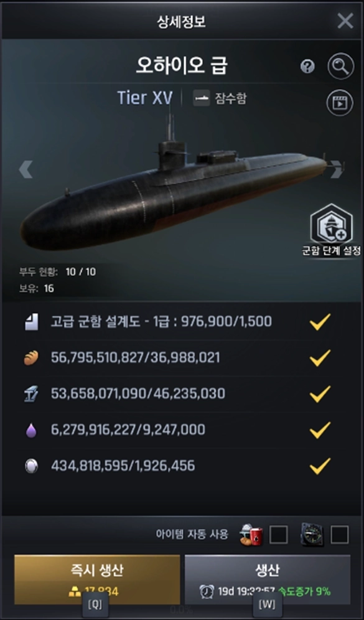Tap the steel beam resource icon
The height and width of the screenshot is (620, 364).
pyautogui.click(x=31, y=394)
